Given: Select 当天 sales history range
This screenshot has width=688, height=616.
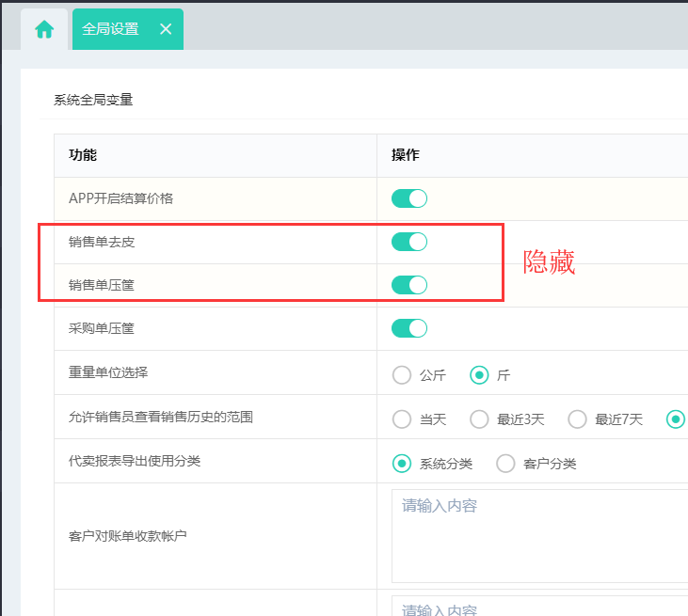Looking at the screenshot, I should pyautogui.click(x=402, y=419).
